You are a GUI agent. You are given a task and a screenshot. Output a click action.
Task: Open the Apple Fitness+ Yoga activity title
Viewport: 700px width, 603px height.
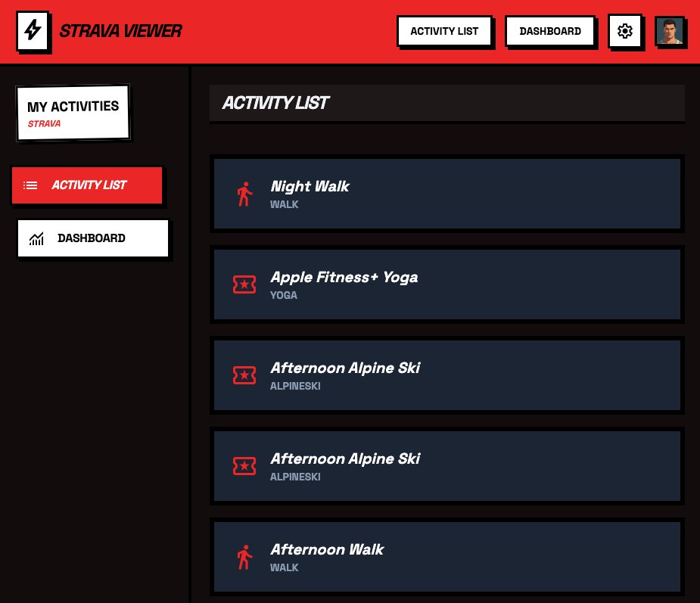click(344, 277)
